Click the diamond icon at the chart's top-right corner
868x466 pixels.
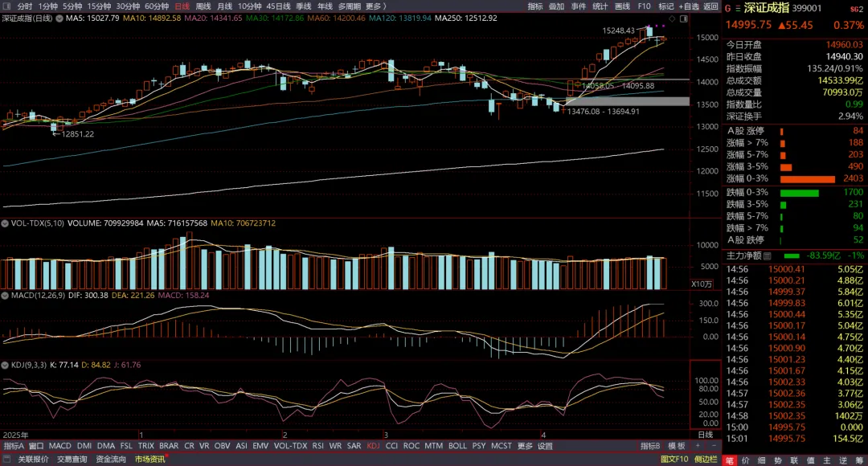[672, 18]
